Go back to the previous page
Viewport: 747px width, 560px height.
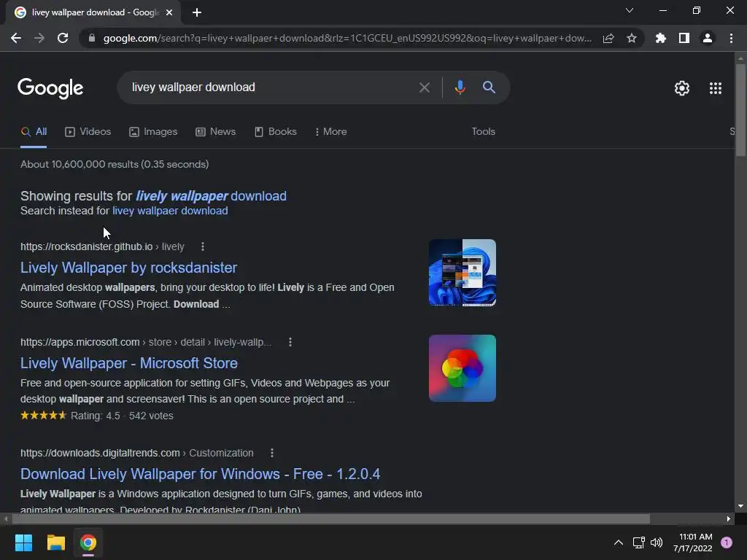(x=16, y=38)
